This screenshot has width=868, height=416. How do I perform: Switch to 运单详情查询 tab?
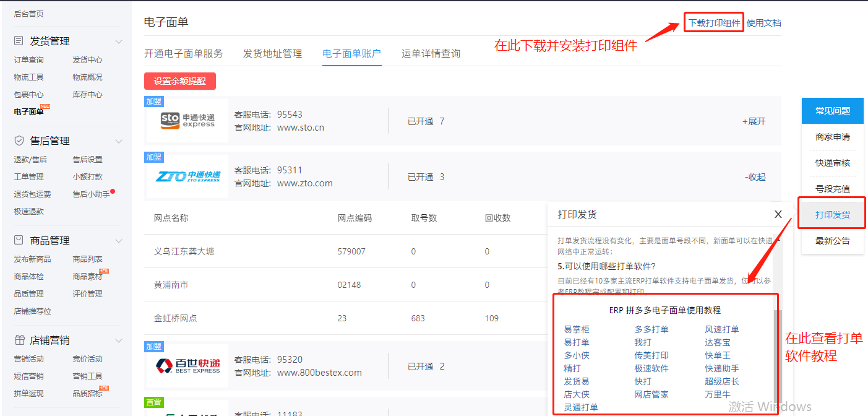(431, 54)
